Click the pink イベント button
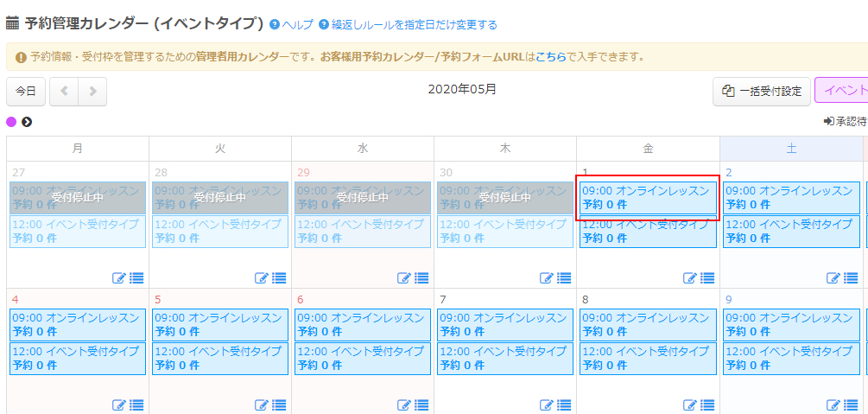Image resolution: width=868 pixels, height=414 pixels. (842, 91)
